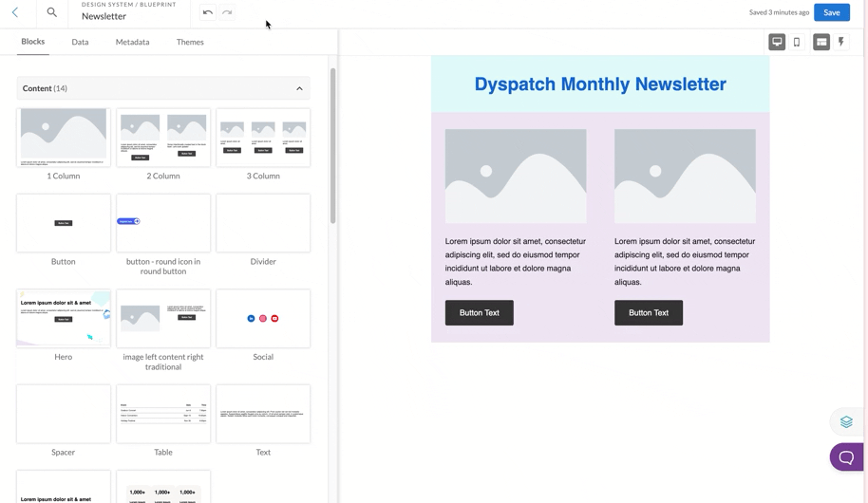
Task: Pick the Button block thumbnail
Action: click(x=63, y=223)
